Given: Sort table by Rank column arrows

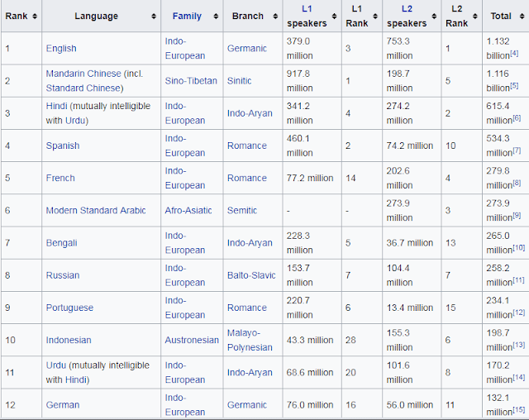Looking at the screenshot, I should click(34, 16).
